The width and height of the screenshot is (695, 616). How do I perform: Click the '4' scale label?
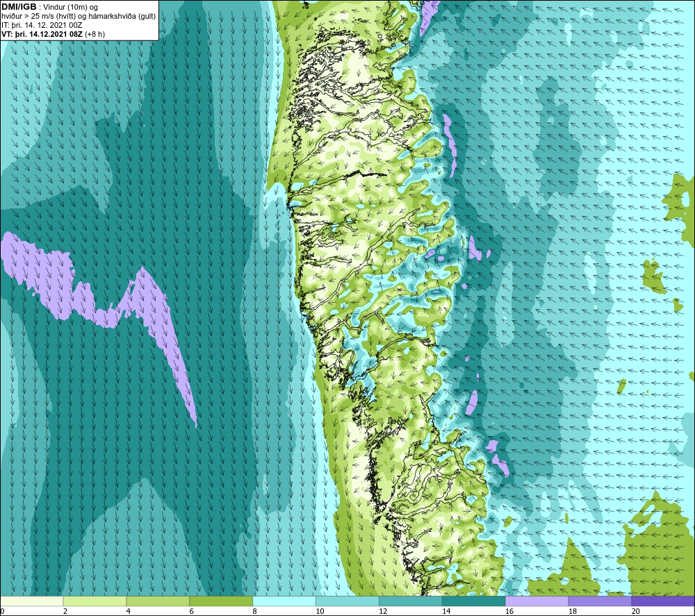click(128, 611)
